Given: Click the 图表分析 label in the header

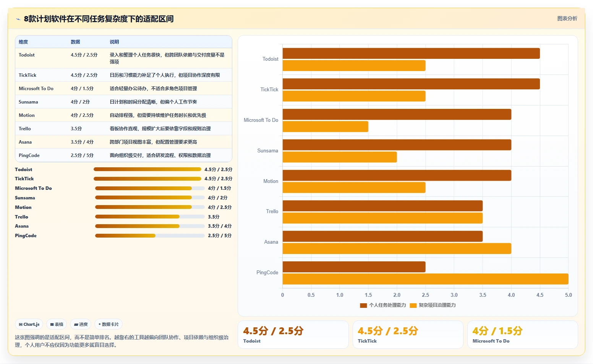Looking at the screenshot, I should (567, 18).
